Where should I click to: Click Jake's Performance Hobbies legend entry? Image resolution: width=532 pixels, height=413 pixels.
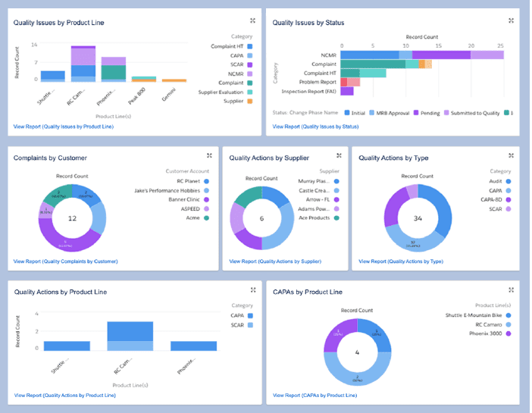coord(172,191)
